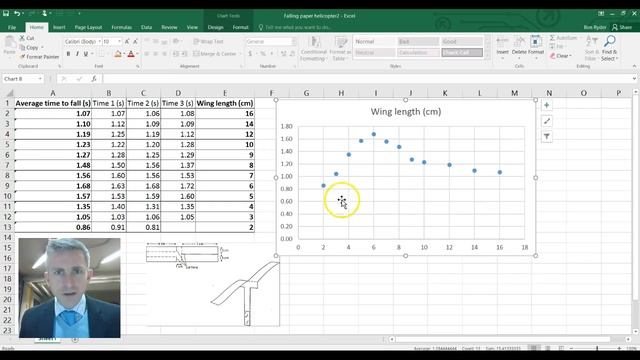Switch to the Formulas tab

click(x=122, y=27)
